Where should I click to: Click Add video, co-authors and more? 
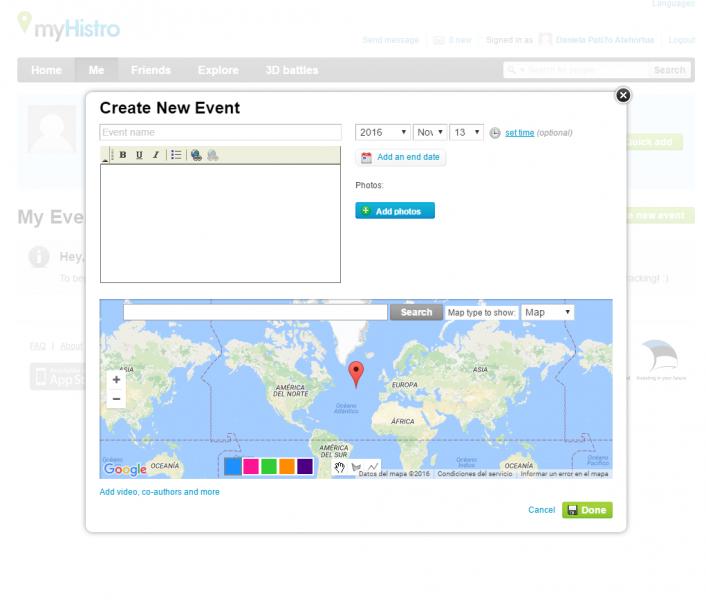coord(159,492)
